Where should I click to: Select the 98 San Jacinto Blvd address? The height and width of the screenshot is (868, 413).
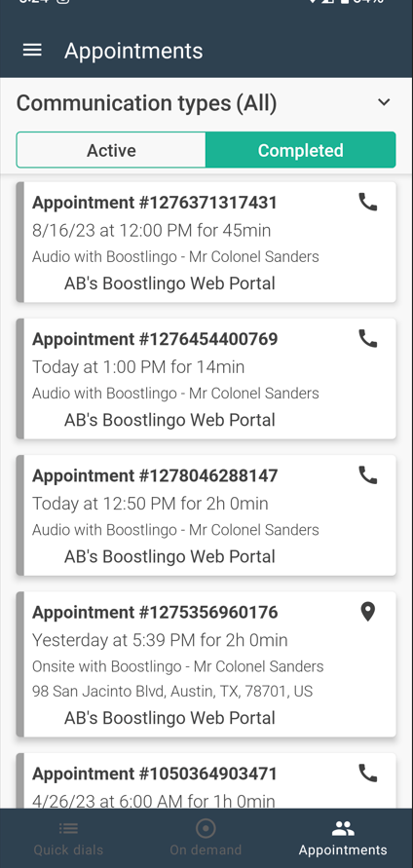172,692
